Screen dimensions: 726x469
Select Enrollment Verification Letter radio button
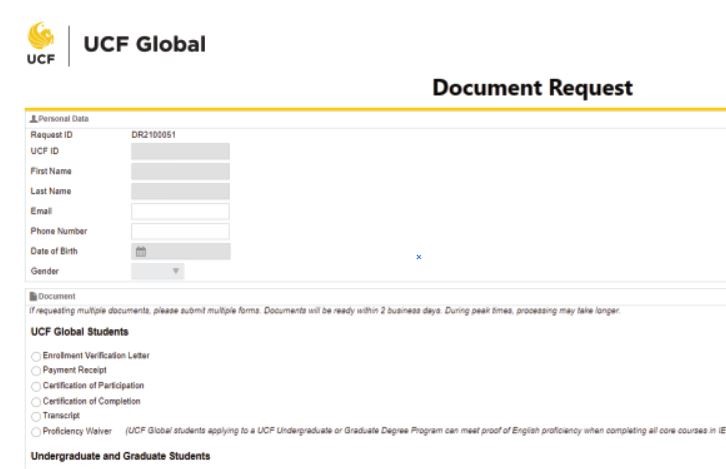pyautogui.click(x=36, y=356)
